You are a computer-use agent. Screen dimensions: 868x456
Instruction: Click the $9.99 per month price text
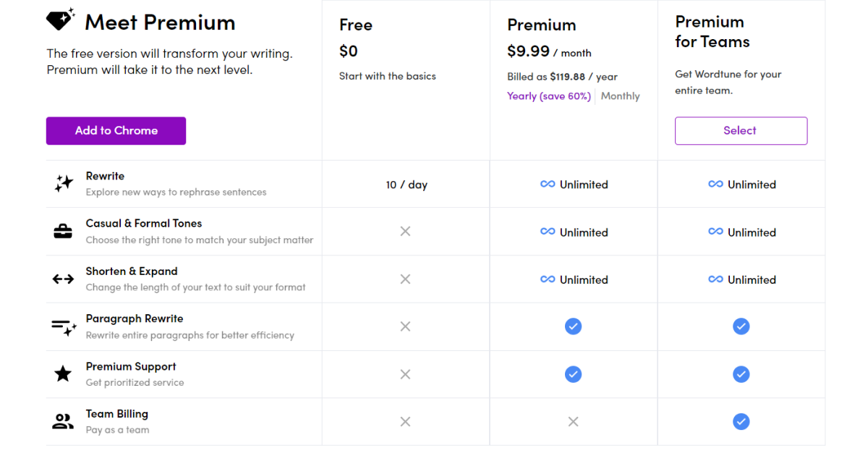[548, 51]
